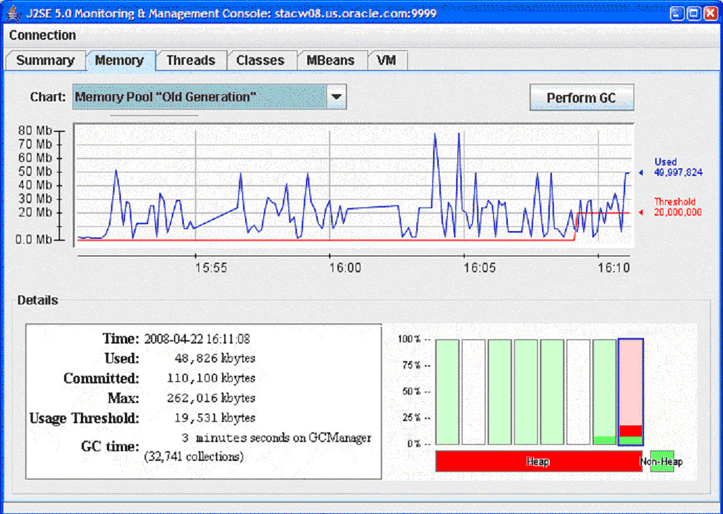Select the red Heap bar
The image size is (723, 514).
(x=538, y=462)
